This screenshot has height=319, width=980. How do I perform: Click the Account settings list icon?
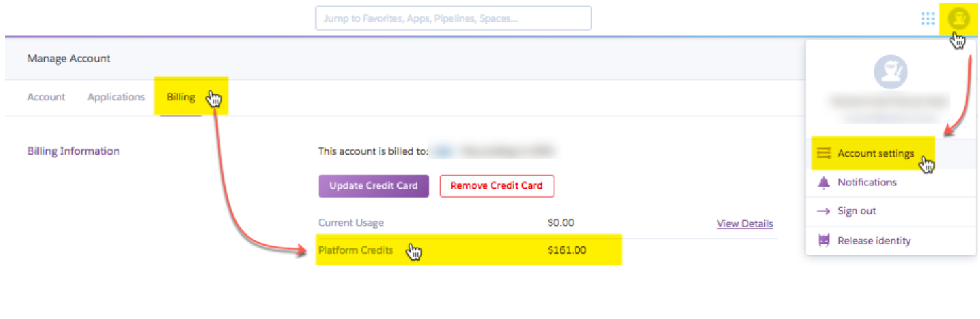pyautogui.click(x=823, y=153)
